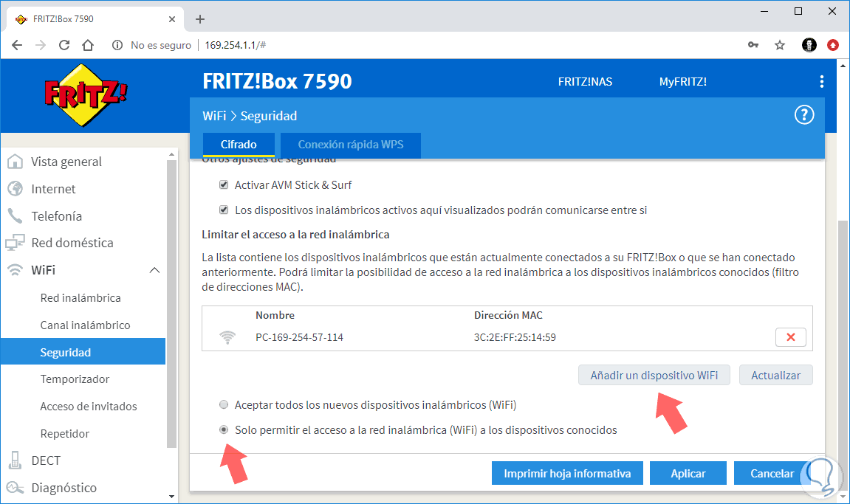Open FRITZ!NAS from header

click(x=585, y=82)
